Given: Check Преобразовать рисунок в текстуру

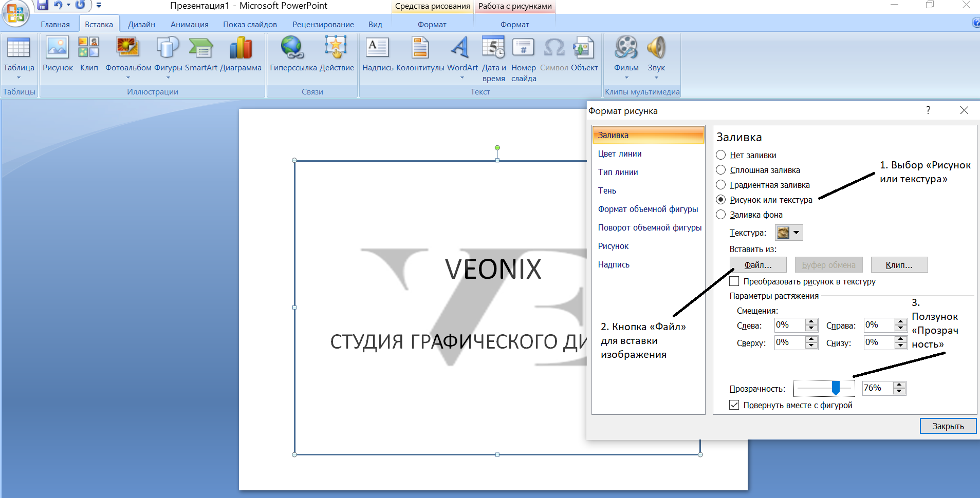Looking at the screenshot, I should pyautogui.click(x=734, y=281).
